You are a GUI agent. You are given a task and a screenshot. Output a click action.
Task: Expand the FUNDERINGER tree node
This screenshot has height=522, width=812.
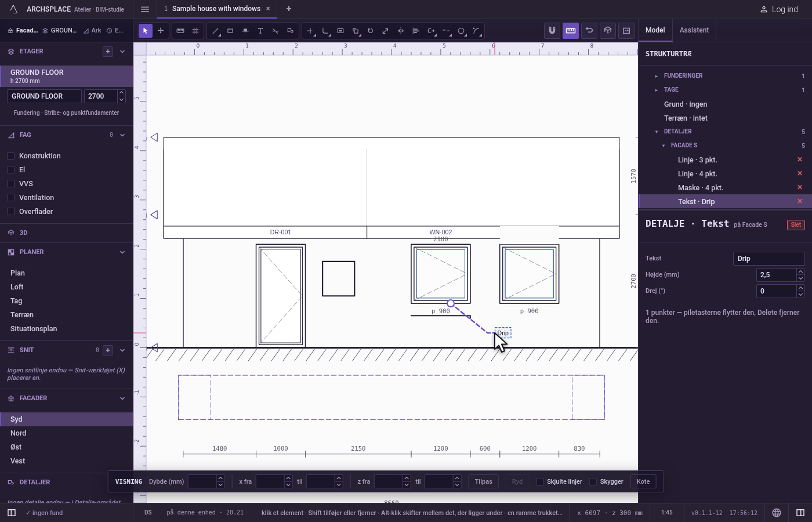656,76
